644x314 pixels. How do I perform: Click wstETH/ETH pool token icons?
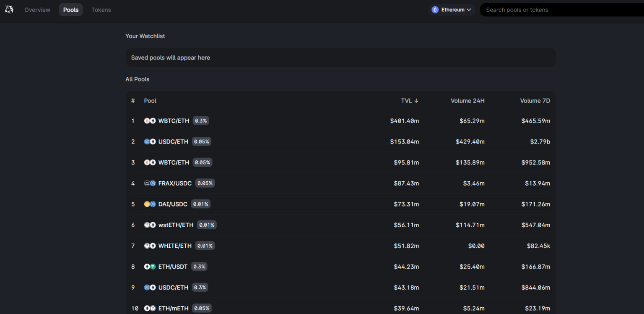(x=150, y=225)
